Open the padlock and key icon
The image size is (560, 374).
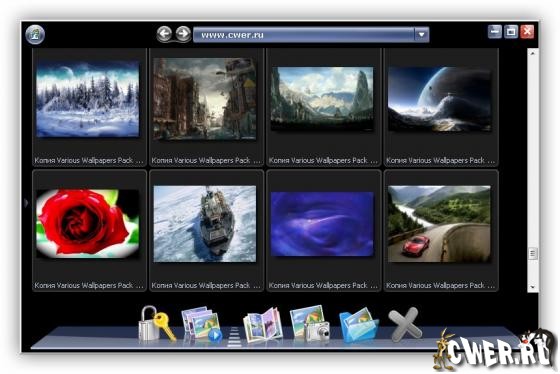[x=157, y=324]
